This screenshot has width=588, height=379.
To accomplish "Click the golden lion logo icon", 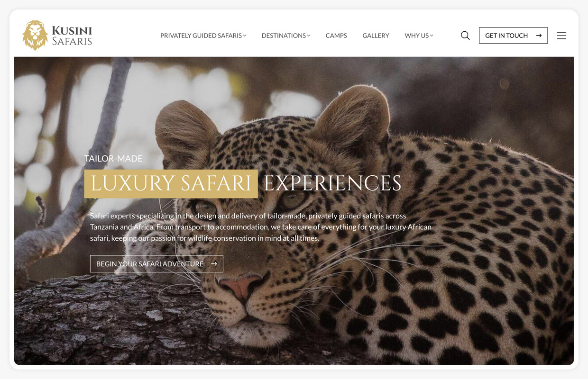I will click(x=35, y=35).
